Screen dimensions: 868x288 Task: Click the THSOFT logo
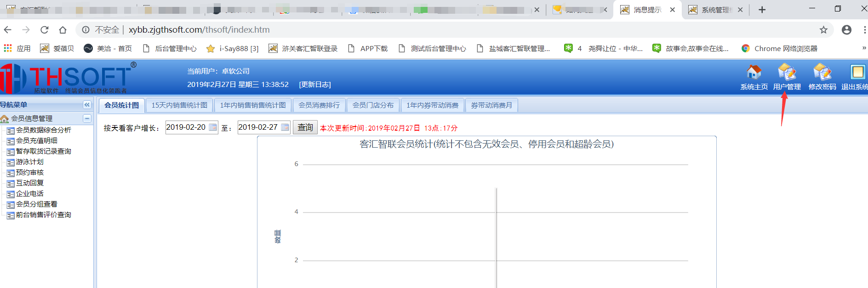tap(69, 78)
